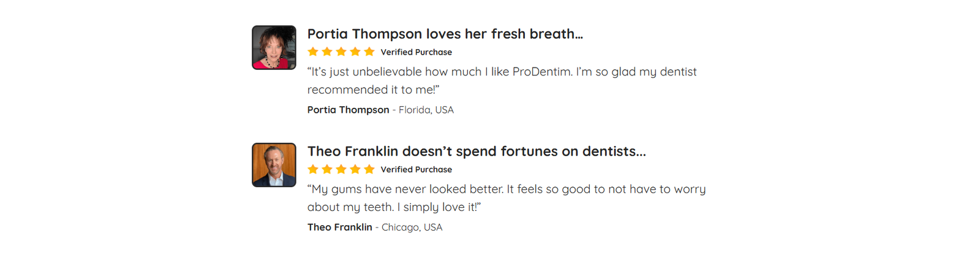Open Theo Franklin's profile photo
The height and width of the screenshot is (257, 980).
[274, 165]
